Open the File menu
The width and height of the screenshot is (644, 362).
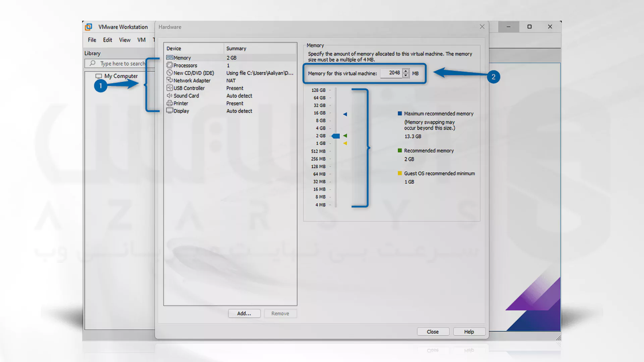point(92,40)
